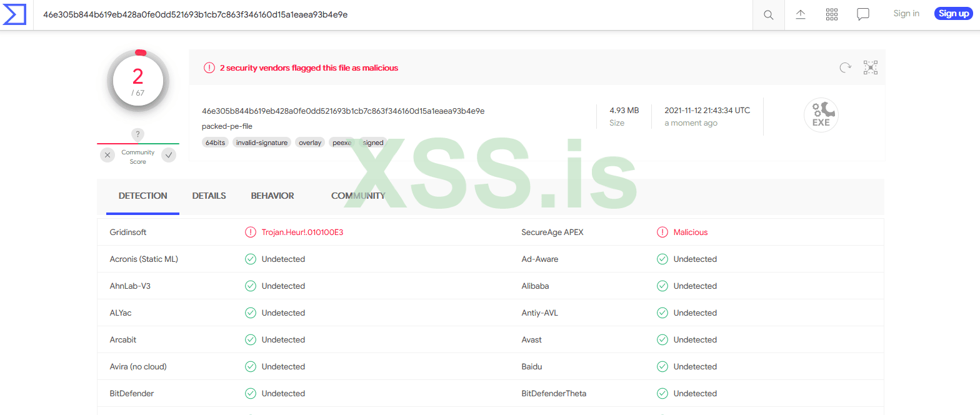Open the apps grid icon
The image size is (980, 415).
[x=832, y=14]
